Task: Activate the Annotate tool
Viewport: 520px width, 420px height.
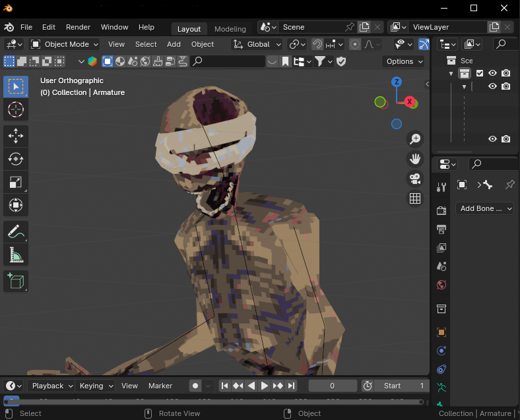Action: (16, 231)
